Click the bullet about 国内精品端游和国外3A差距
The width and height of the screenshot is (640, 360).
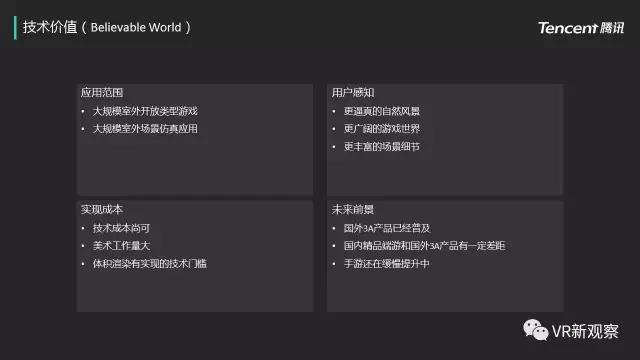(x=424, y=246)
